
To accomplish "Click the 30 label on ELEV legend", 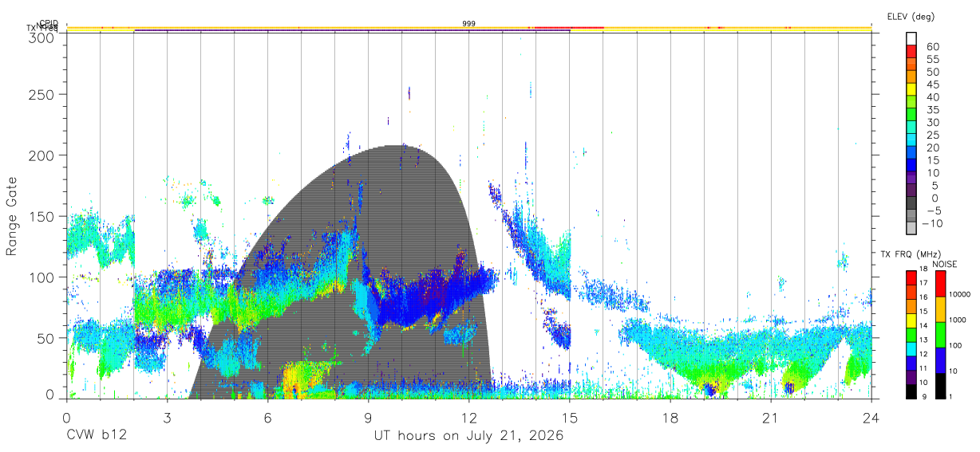I will point(933,123).
